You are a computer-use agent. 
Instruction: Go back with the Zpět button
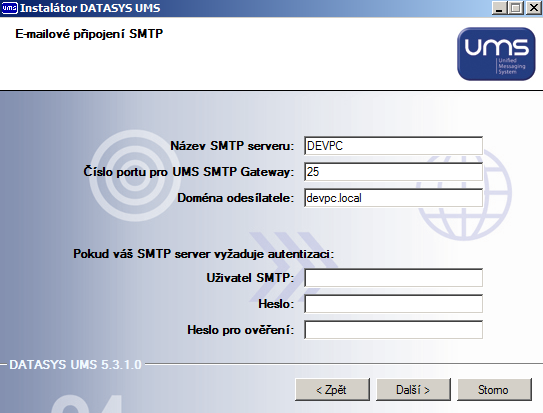(x=332, y=390)
